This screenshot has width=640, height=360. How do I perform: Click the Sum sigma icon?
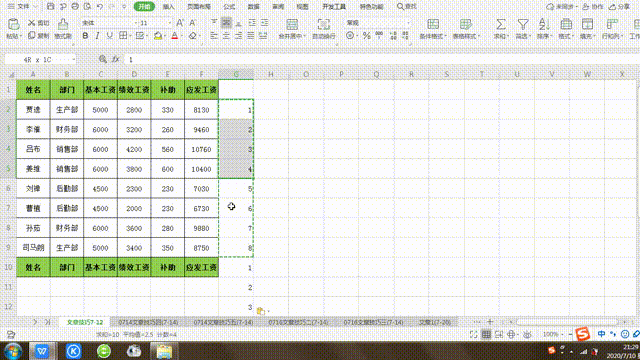(500, 24)
